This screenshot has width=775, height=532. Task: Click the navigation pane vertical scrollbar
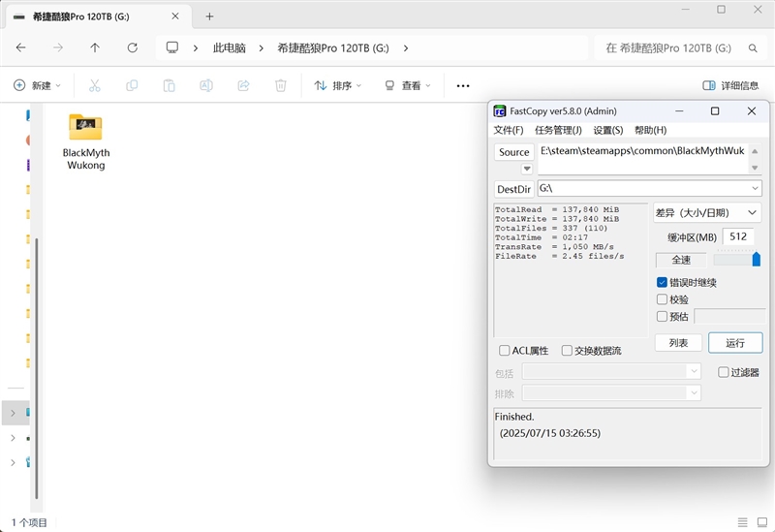[x=36, y=368]
